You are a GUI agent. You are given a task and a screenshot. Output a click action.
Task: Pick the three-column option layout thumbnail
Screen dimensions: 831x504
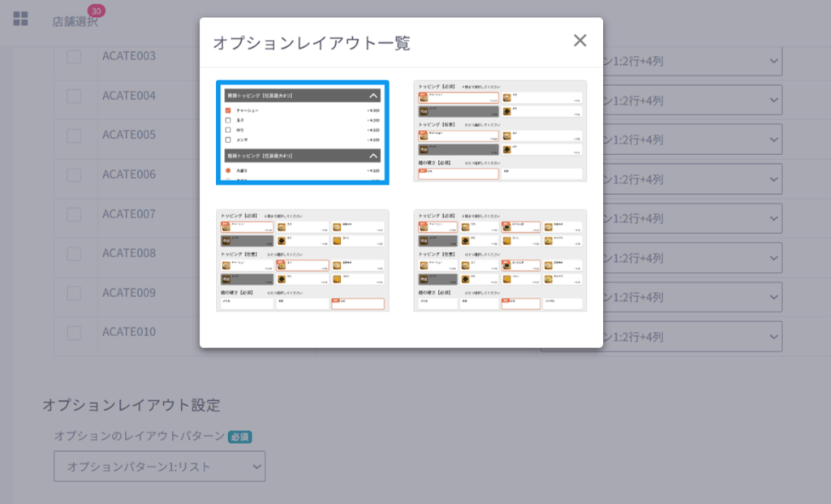pos(302,260)
